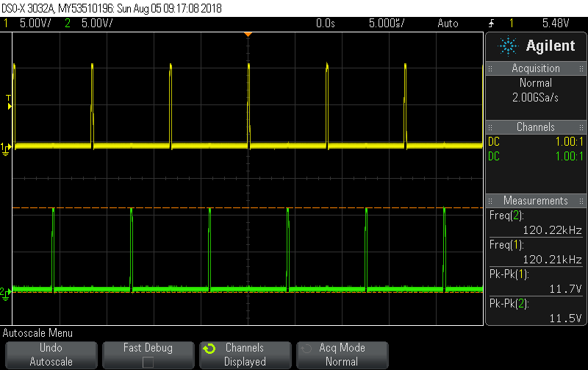Toggle the Fast Debug checkbox
This screenshot has width=588, height=370.
(148, 362)
